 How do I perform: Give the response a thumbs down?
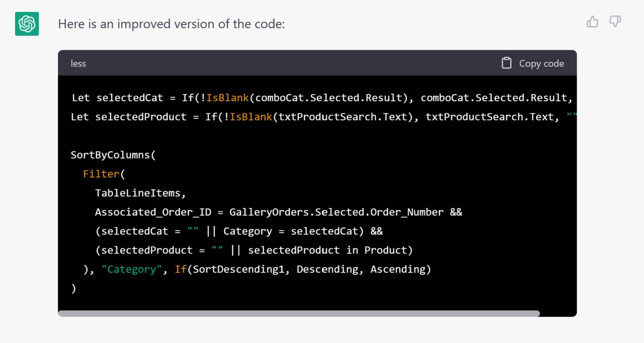[x=615, y=22]
